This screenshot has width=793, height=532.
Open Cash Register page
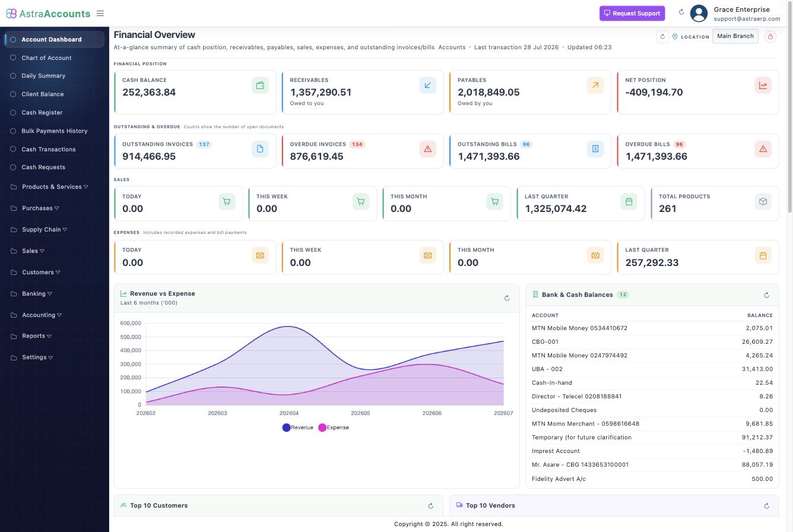[54, 112]
